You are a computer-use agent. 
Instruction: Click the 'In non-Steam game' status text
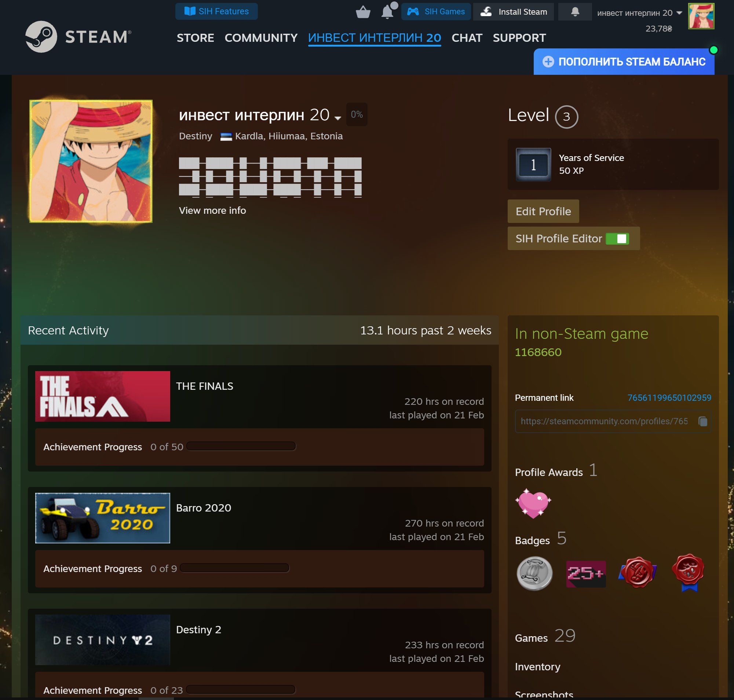tap(582, 334)
